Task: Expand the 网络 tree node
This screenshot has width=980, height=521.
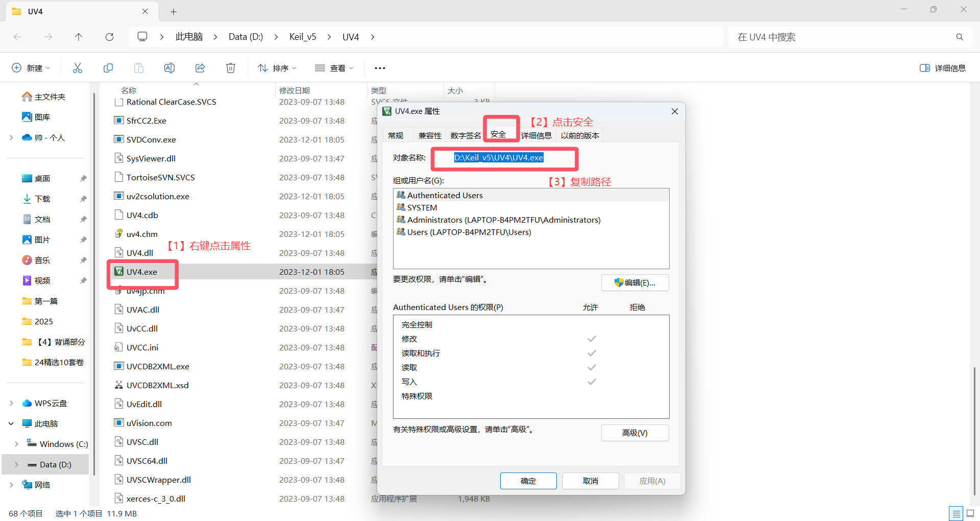Action: point(11,485)
